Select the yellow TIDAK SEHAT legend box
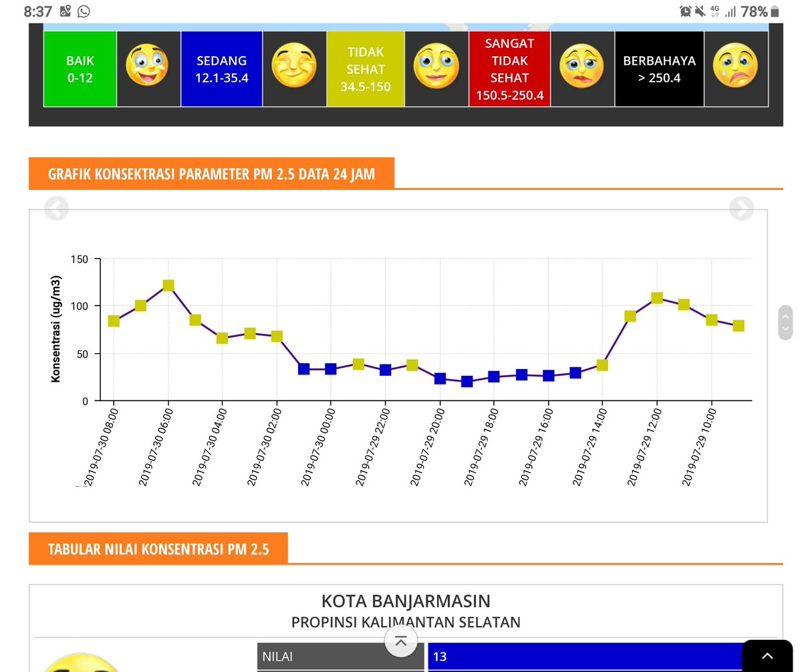 366,69
